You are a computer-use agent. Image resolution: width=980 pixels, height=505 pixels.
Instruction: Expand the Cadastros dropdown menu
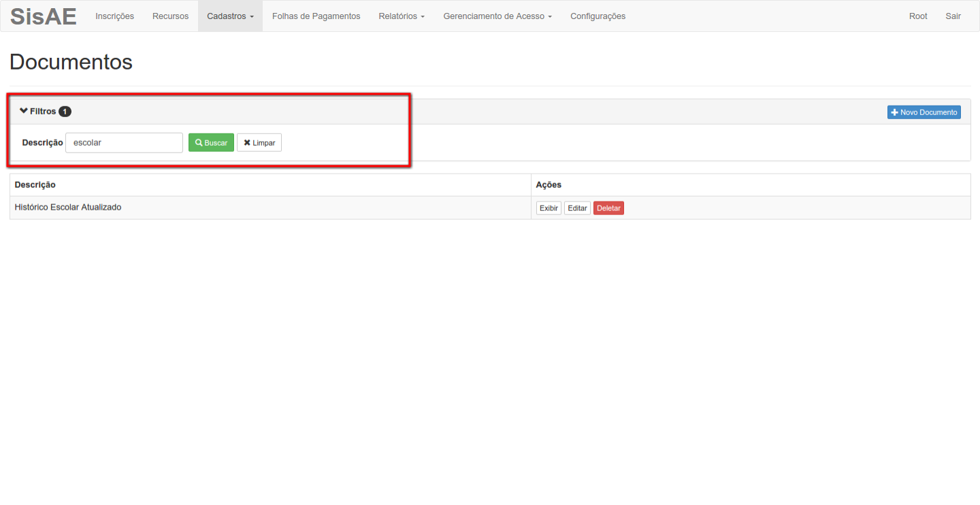click(230, 16)
